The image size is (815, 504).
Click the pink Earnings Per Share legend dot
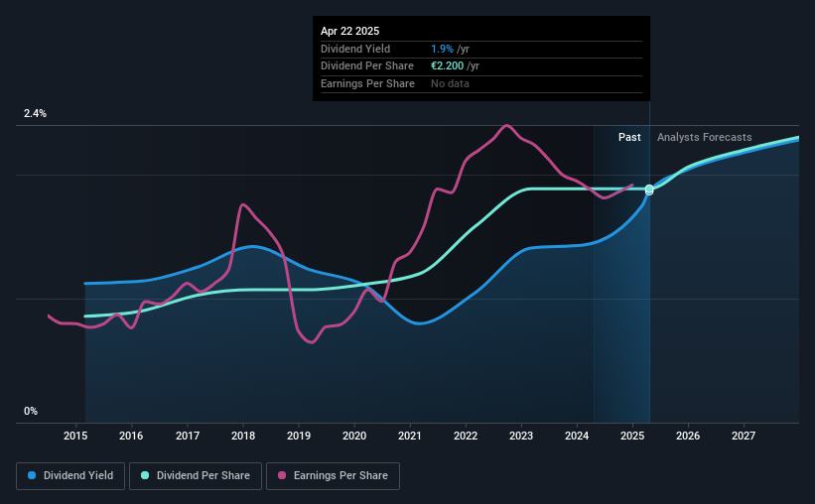click(x=282, y=475)
